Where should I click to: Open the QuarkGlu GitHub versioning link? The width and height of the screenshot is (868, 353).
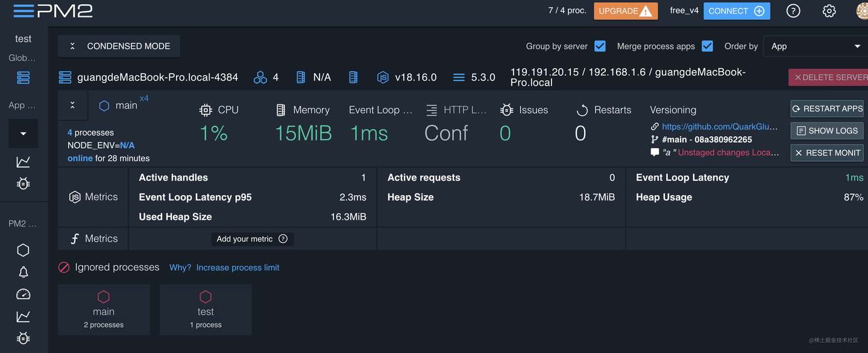click(x=719, y=127)
